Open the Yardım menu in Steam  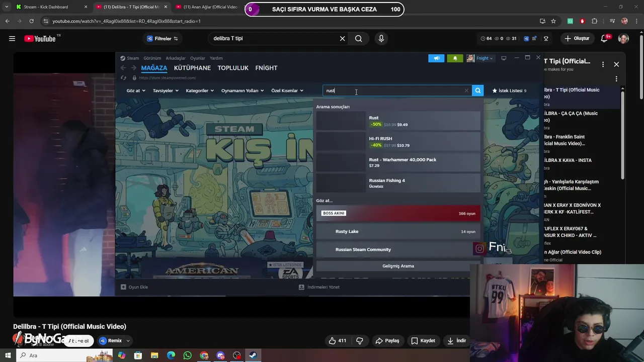pyautogui.click(x=216, y=58)
